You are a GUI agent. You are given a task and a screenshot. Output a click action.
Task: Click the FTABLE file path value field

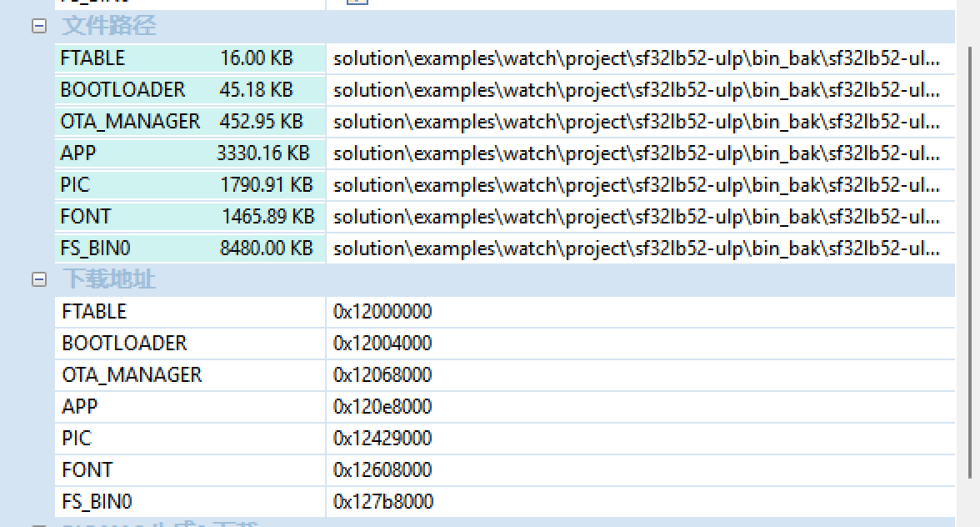click(x=637, y=58)
